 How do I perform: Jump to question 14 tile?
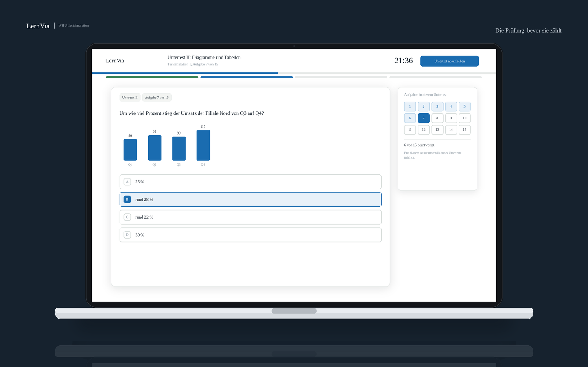[451, 130]
